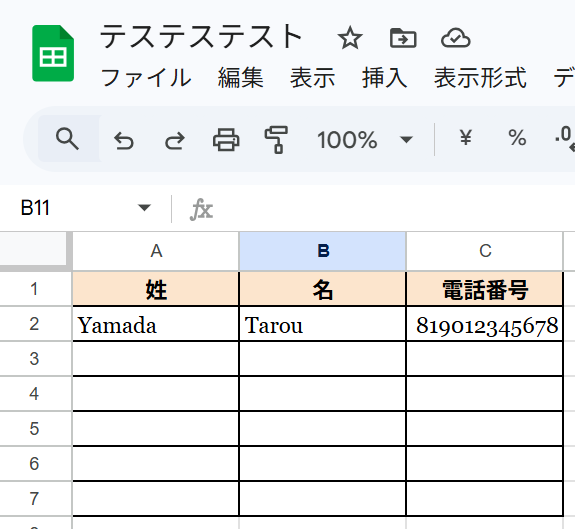Open the Google Sheets home icon
Viewport: 575px width, 529px height.
pos(53,53)
